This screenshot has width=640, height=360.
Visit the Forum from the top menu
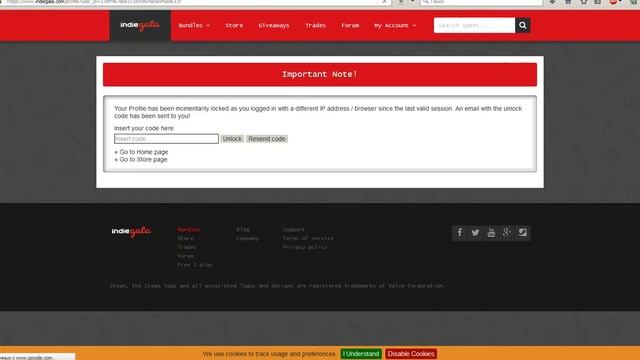click(x=350, y=25)
